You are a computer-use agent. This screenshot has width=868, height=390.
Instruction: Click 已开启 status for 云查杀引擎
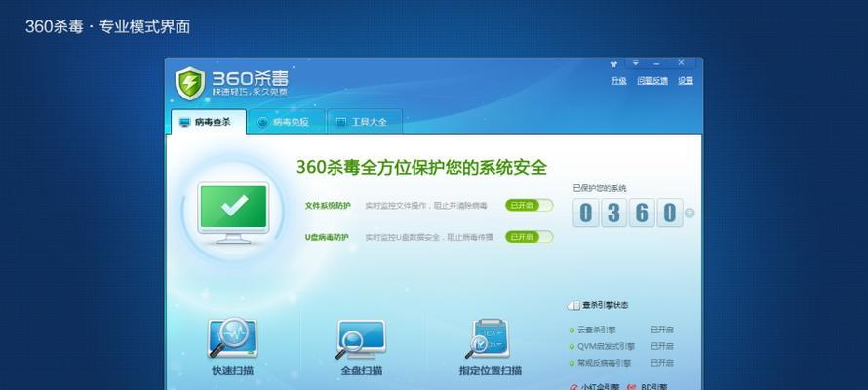coord(662,330)
